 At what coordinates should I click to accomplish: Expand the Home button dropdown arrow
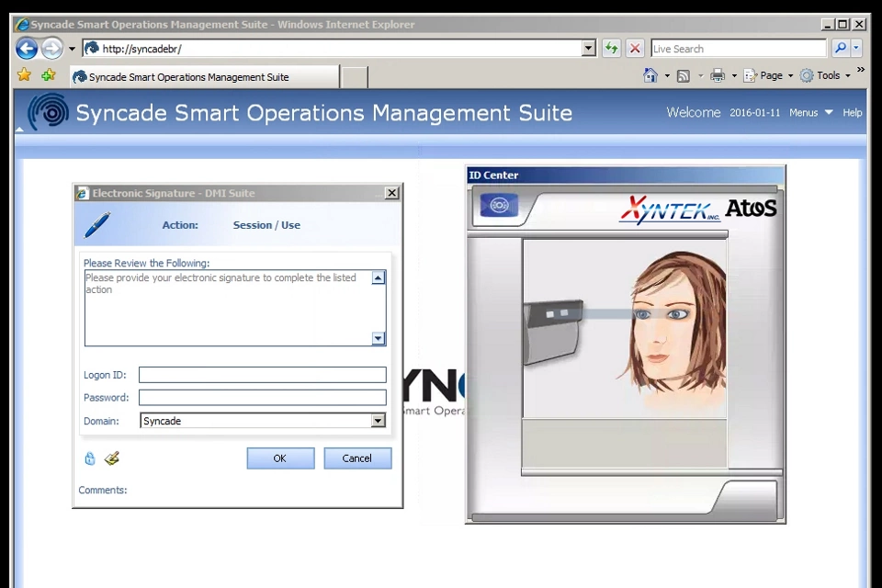[667, 75]
